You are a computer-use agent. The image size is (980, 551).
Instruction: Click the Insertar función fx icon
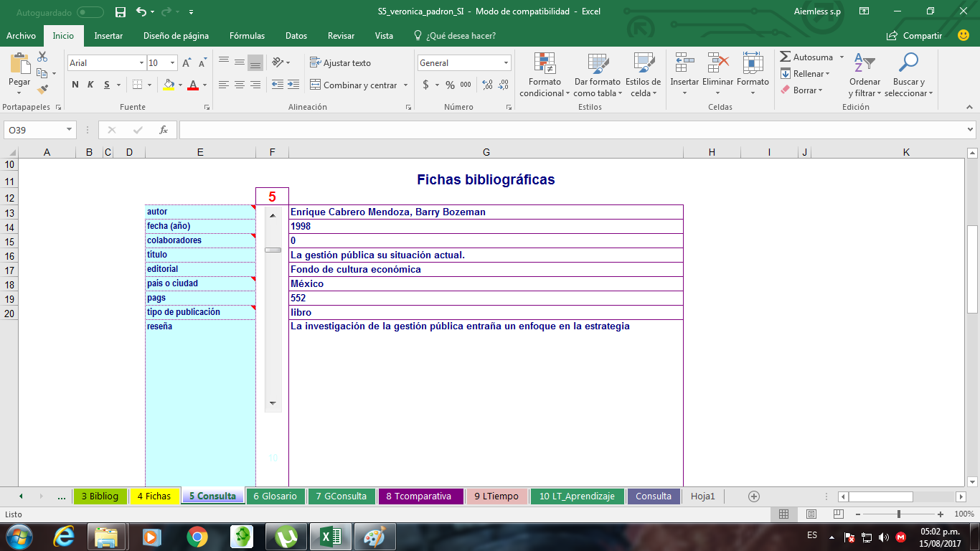click(164, 130)
